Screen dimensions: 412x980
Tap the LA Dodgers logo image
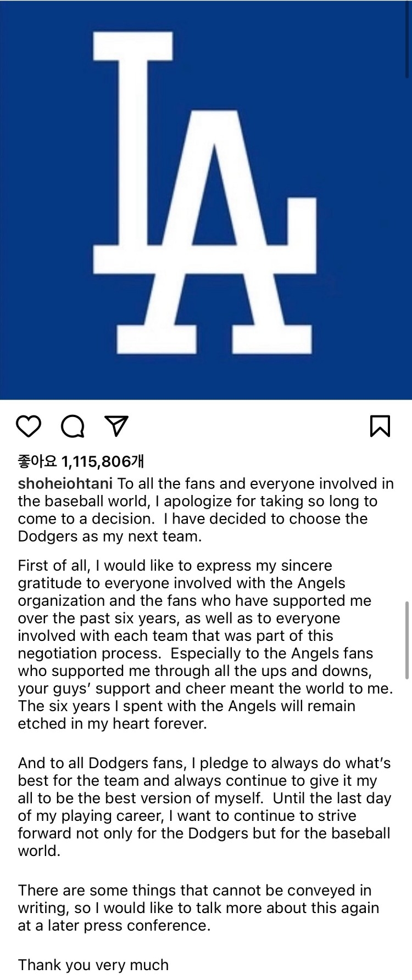[x=206, y=200]
